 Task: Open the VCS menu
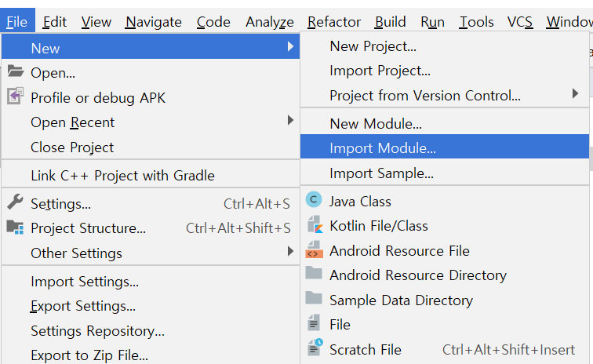click(520, 21)
